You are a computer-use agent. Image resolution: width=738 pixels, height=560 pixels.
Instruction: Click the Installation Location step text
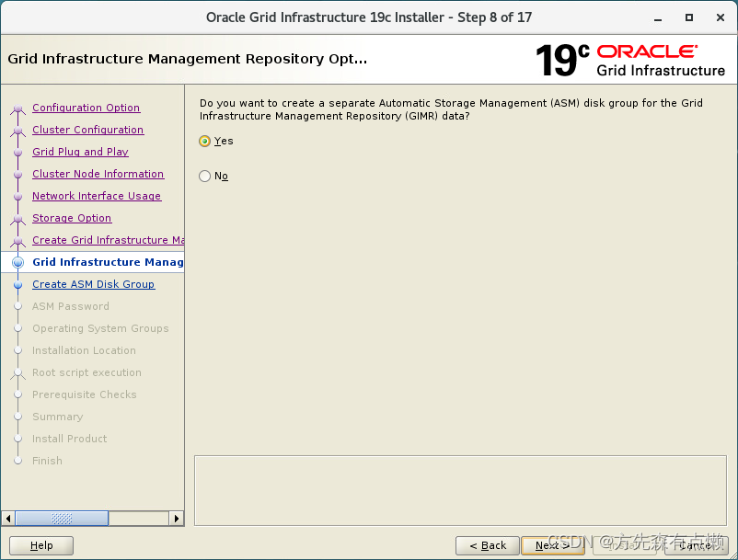tap(84, 350)
